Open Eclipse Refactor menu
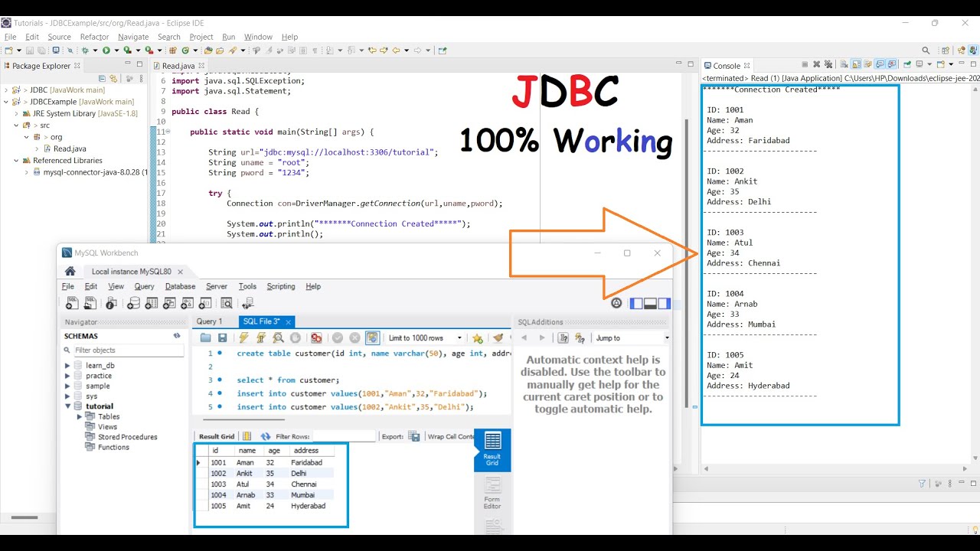980x551 pixels. coord(94,37)
